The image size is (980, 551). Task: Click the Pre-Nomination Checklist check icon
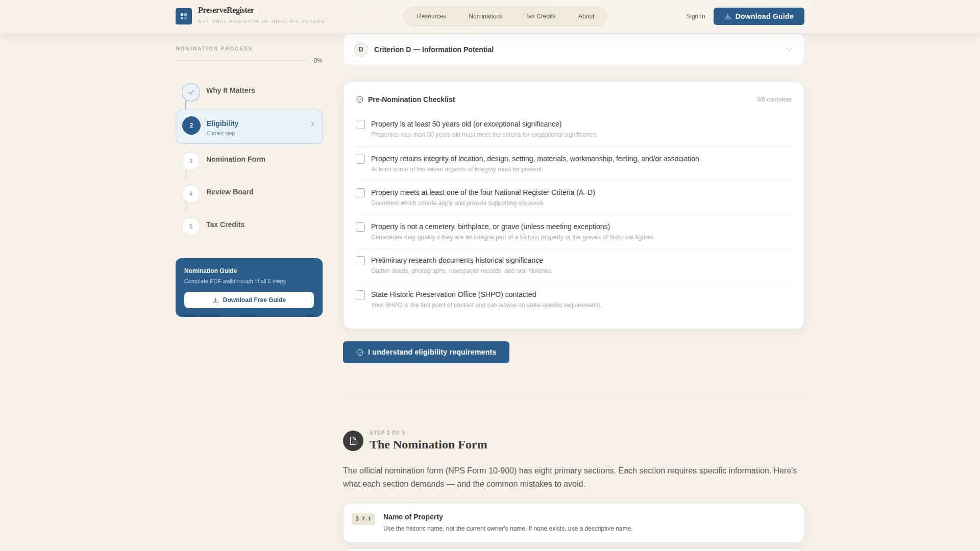point(360,99)
